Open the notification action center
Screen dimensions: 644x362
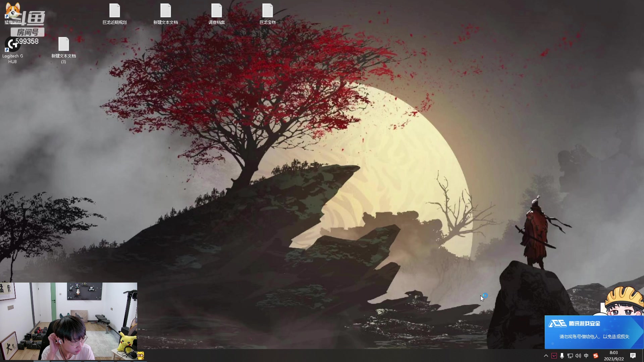(x=633, y=356)
